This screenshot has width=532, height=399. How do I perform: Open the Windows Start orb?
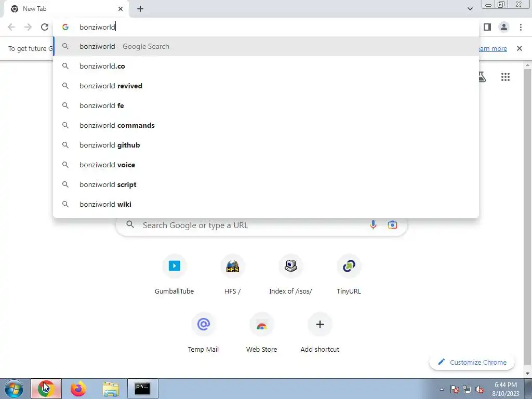click(x=14, y=389)
